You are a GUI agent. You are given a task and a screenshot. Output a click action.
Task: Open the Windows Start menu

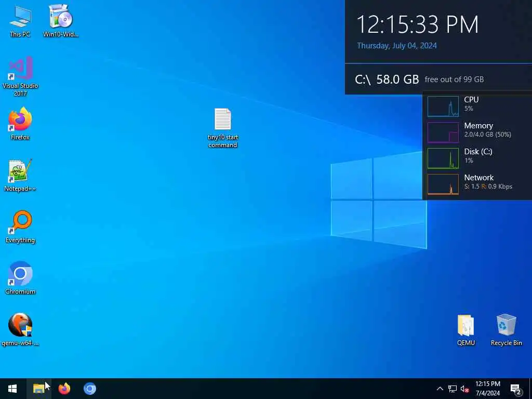[x=12, y=389]
